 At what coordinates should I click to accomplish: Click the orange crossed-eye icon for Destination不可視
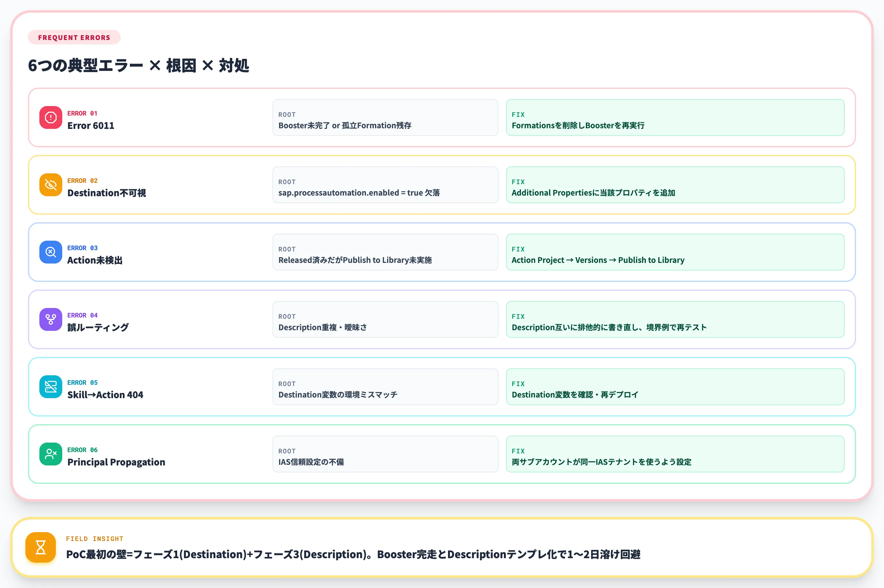point(50,184)
